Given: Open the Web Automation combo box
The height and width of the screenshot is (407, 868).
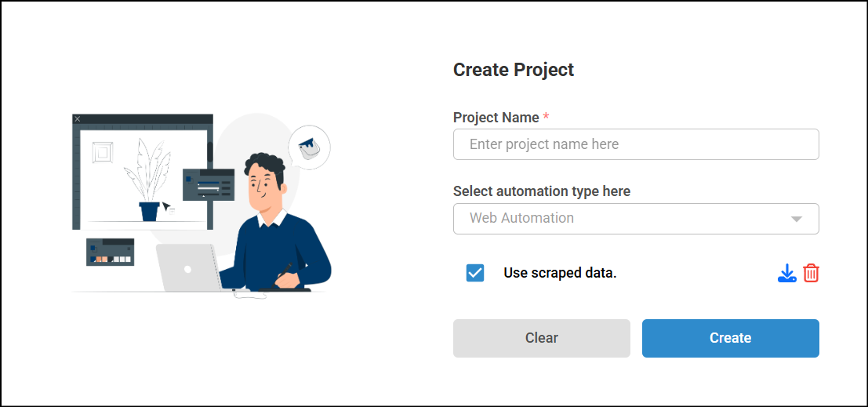Looking at the screenshot, I should point(636,219).
